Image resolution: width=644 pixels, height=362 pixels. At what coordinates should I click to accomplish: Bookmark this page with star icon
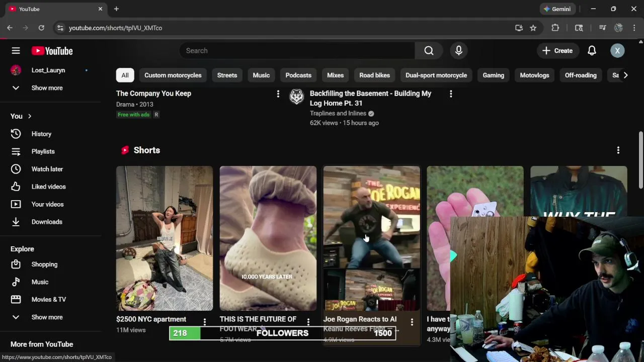pyautogui.click(x=533, y=28)
